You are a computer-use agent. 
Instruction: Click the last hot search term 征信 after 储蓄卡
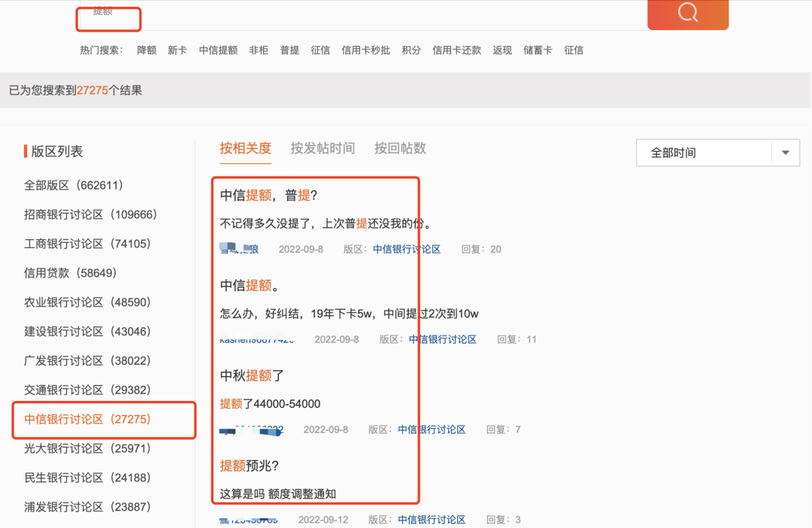573,50
